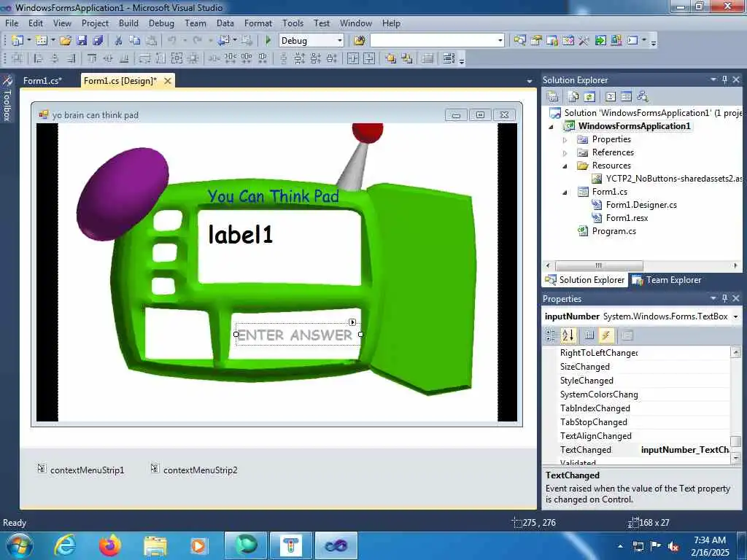Click Align Tops icon in layout toolbar
The height and width of the screenshot is (560, 747).
click(x=92, y=58)
